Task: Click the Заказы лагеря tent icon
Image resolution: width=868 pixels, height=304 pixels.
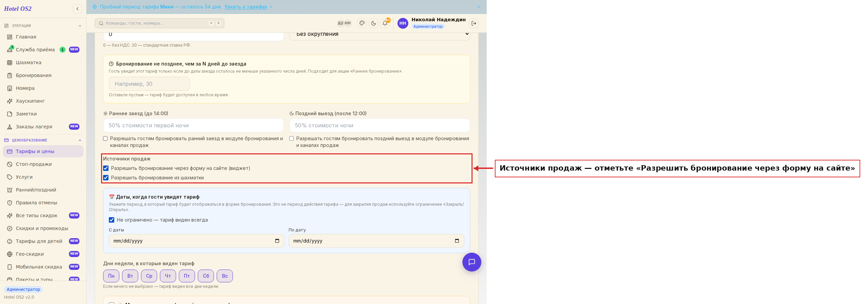Action: [9, 127]
